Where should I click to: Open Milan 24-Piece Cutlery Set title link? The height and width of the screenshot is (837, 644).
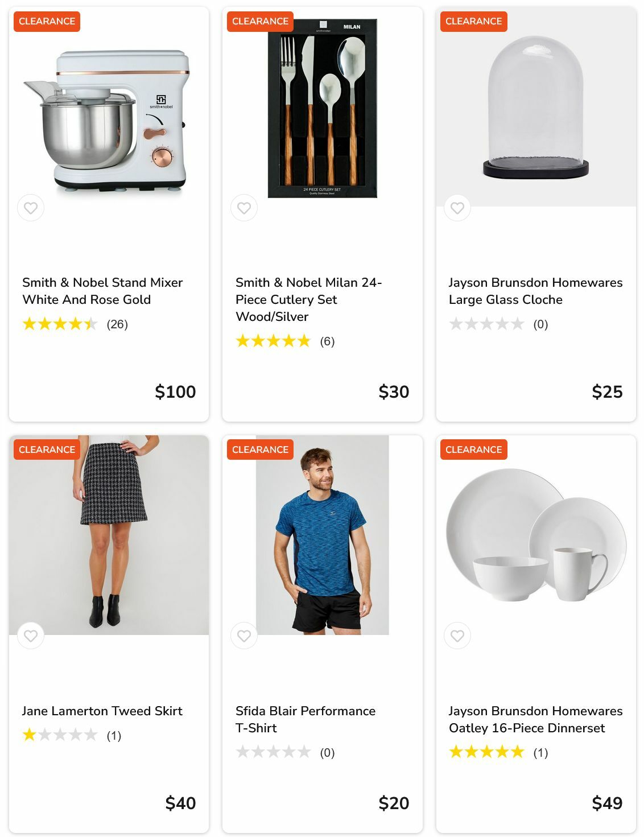point(308,299)
